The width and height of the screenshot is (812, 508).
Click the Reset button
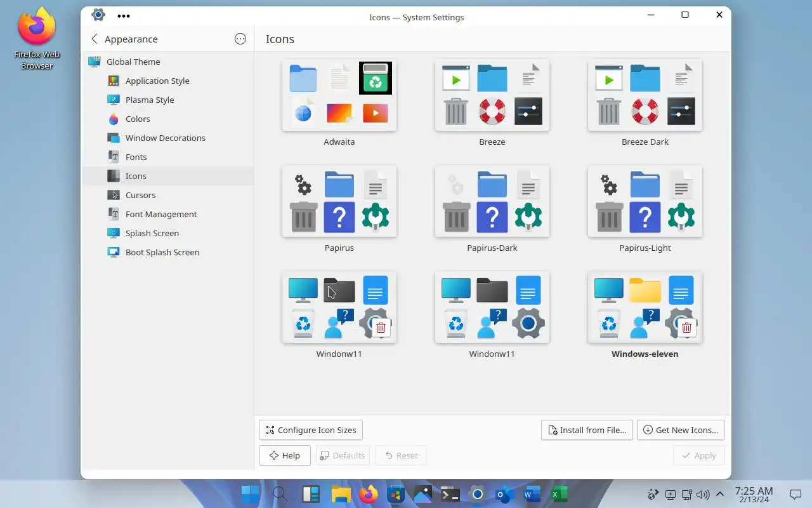[x=401, y=455]
